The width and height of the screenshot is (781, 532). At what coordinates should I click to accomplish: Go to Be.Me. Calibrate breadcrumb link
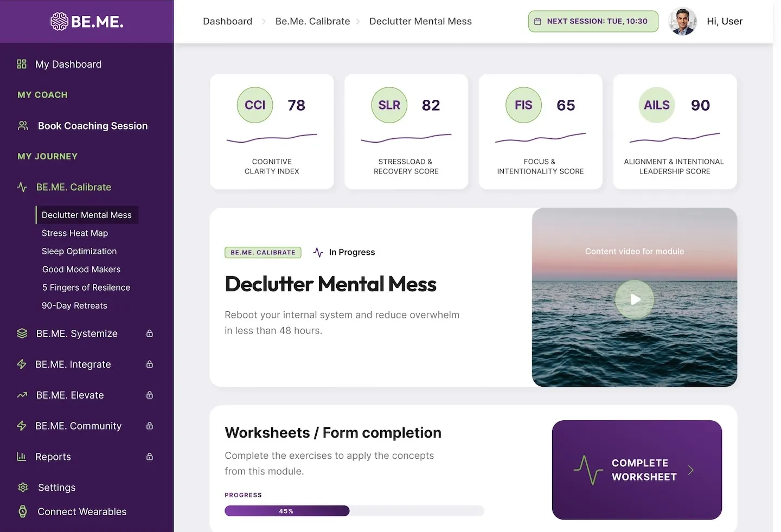click(313, 22)
